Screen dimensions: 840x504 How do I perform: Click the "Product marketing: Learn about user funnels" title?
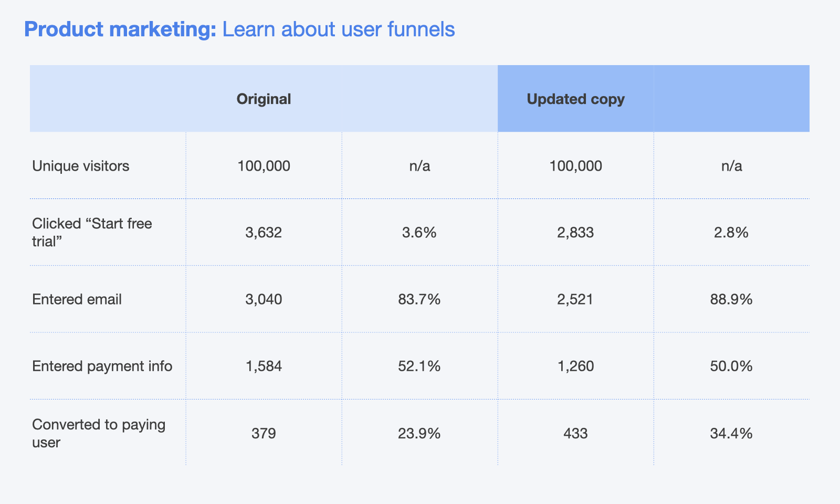pyautogui.click(x=239, y=29)
